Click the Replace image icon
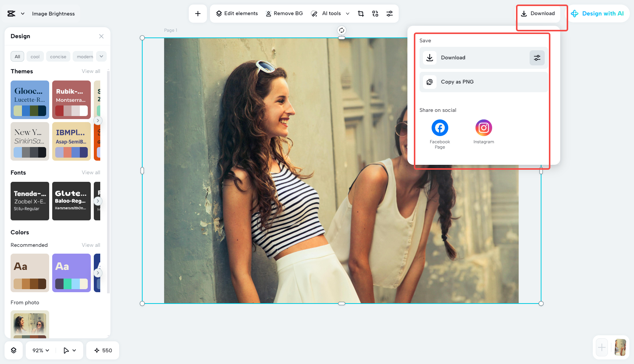The width and height of the screenshot is (634, 364). (x=375, y=13)
